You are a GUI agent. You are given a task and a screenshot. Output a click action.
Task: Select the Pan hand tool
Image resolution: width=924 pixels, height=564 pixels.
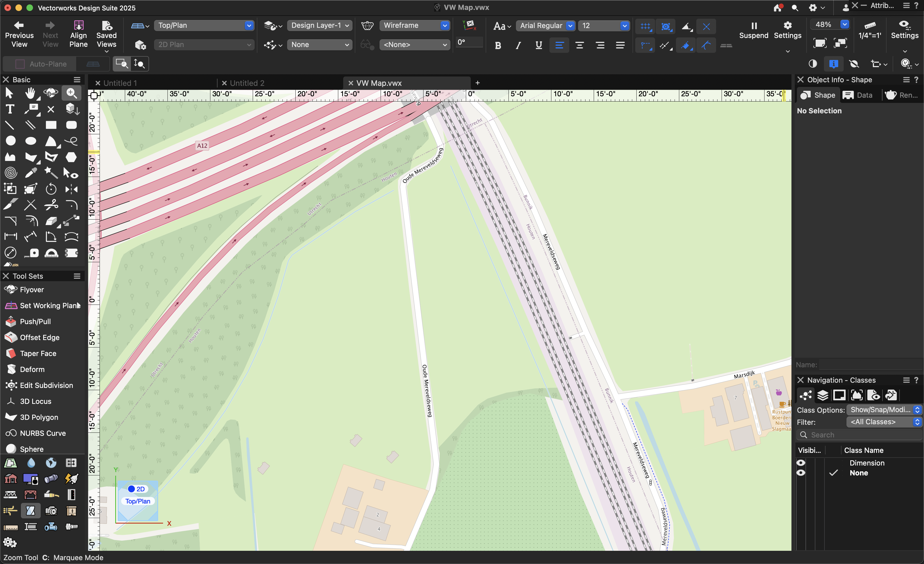pos(30,93)
